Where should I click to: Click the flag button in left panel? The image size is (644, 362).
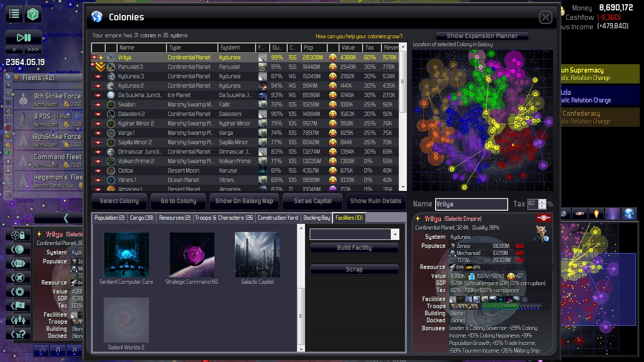pyautogui.click(x=18, y=305)
